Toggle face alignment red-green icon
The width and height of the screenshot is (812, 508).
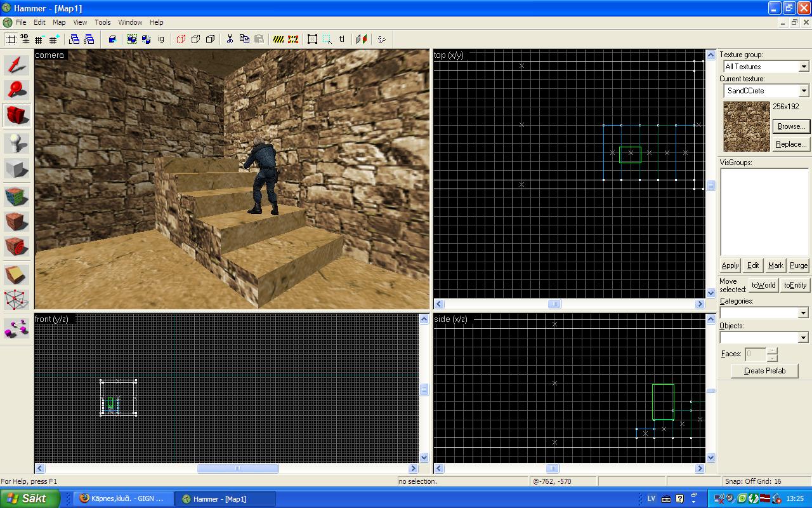pos(362,39)
